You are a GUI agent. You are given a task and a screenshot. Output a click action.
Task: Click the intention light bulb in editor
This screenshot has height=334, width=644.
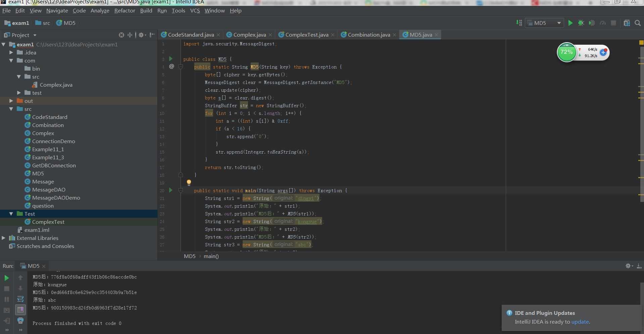189,182
